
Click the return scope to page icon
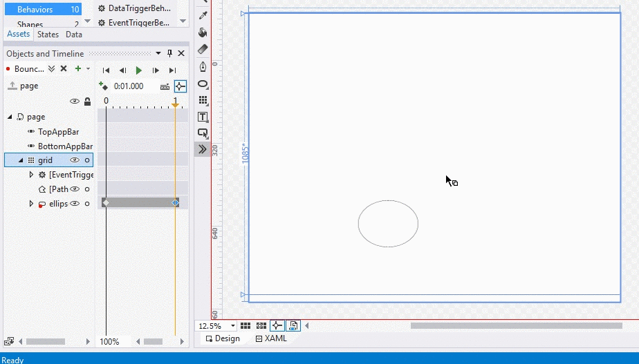click(12, 86)
